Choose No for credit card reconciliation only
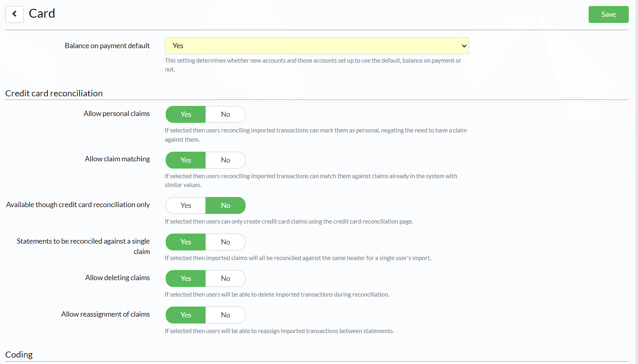The width and height of the screenshot is (638, 364). [226, 205]
